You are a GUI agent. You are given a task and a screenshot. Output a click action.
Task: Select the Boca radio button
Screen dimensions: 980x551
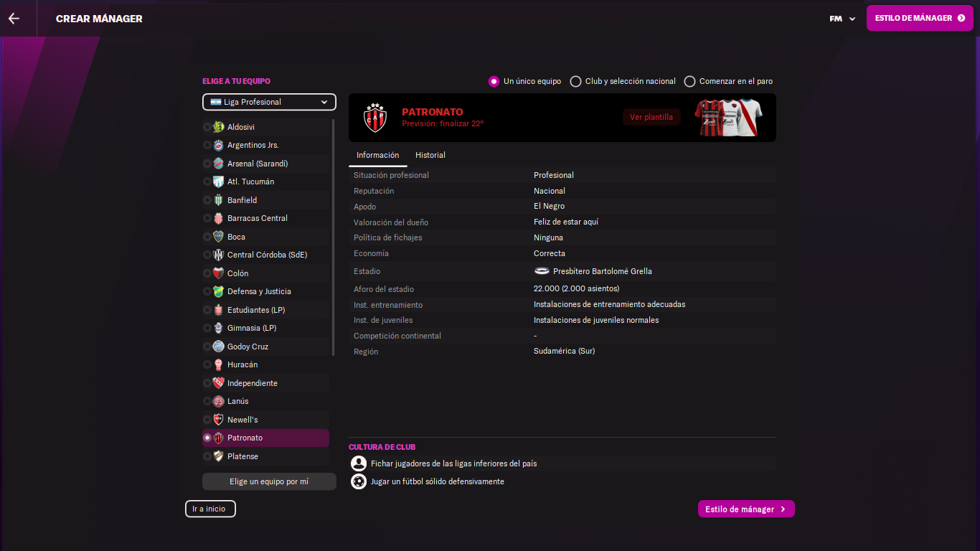coord(207,237)
